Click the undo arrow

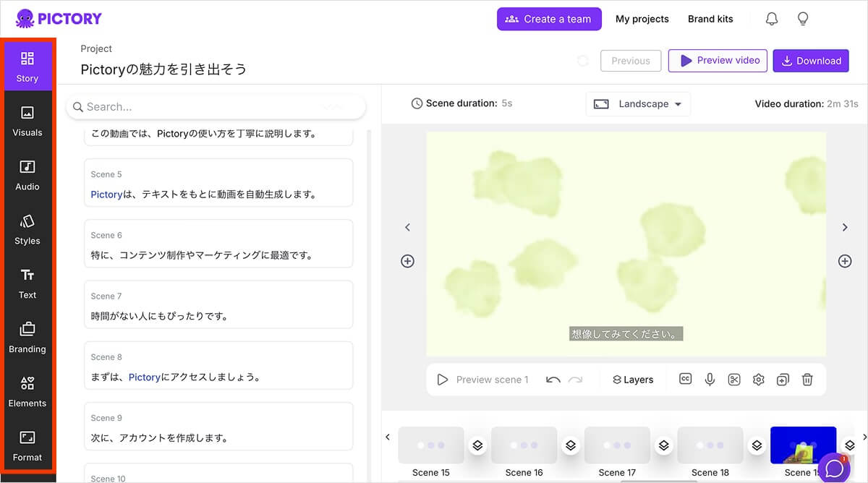[553, 380]
